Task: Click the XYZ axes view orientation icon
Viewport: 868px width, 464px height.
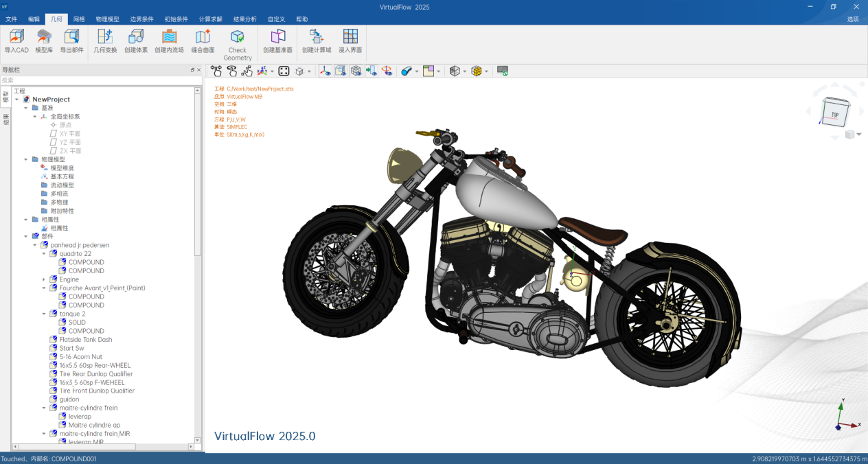Action: [262, 71]
